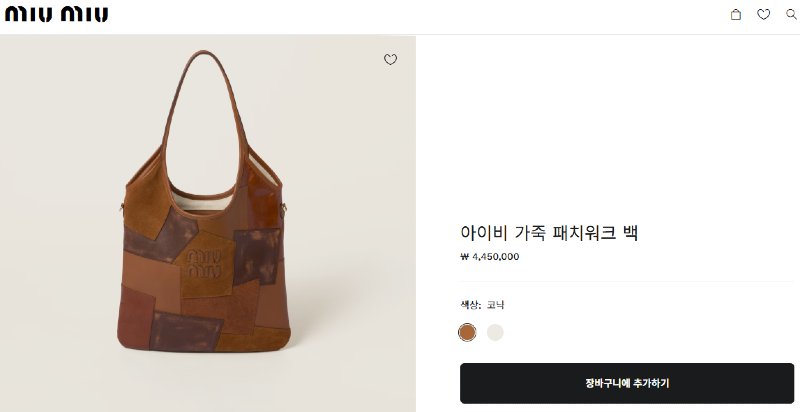Open the patchwork bag product image
800x412 pixels.
click(208, 223)
